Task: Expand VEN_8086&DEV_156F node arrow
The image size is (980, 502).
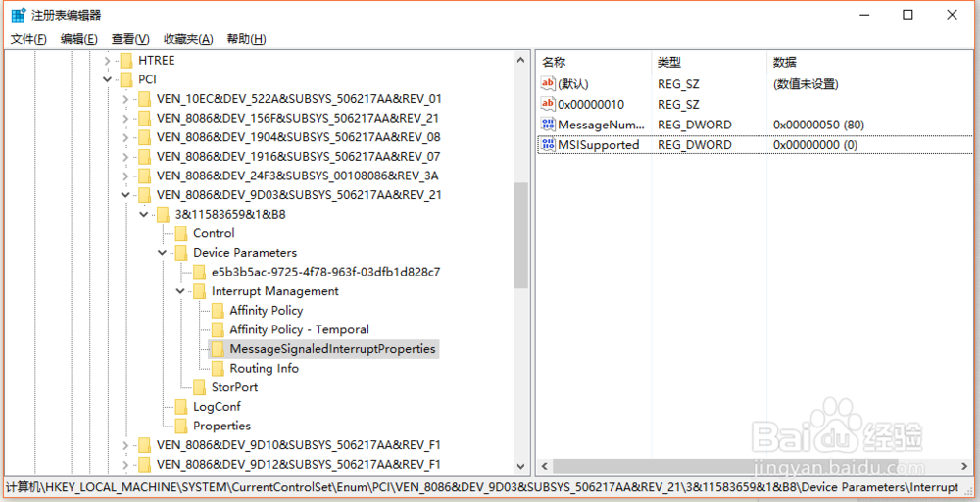Action: point(125,119)
